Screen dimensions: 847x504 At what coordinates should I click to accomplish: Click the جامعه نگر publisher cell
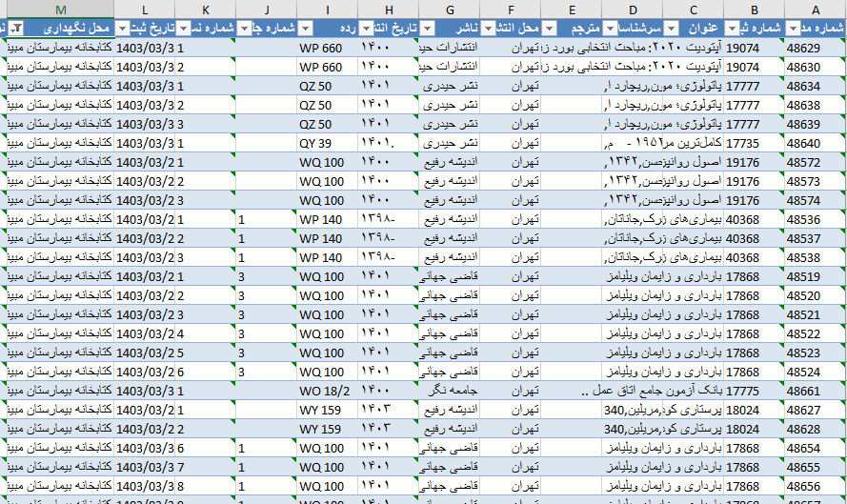pos(449,391)
